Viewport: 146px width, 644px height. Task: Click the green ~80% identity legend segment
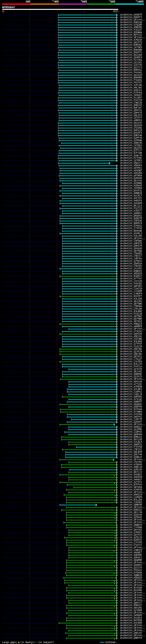pos(101,4)
